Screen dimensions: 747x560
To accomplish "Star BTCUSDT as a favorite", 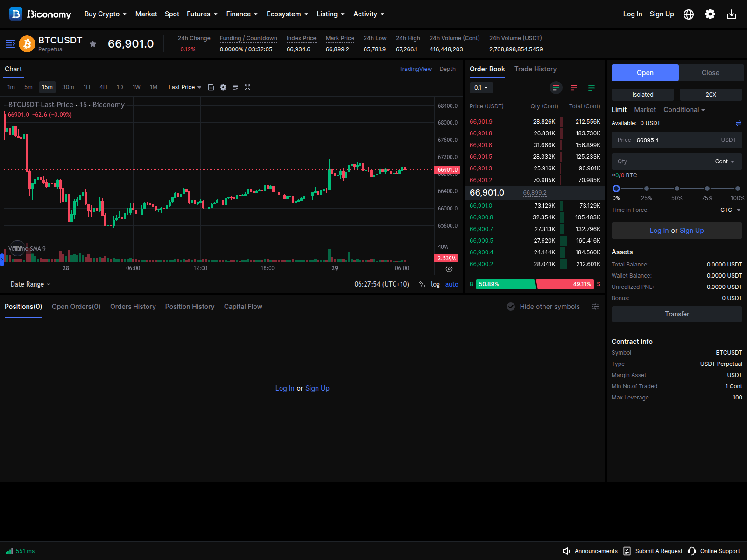I will [93, 44].
